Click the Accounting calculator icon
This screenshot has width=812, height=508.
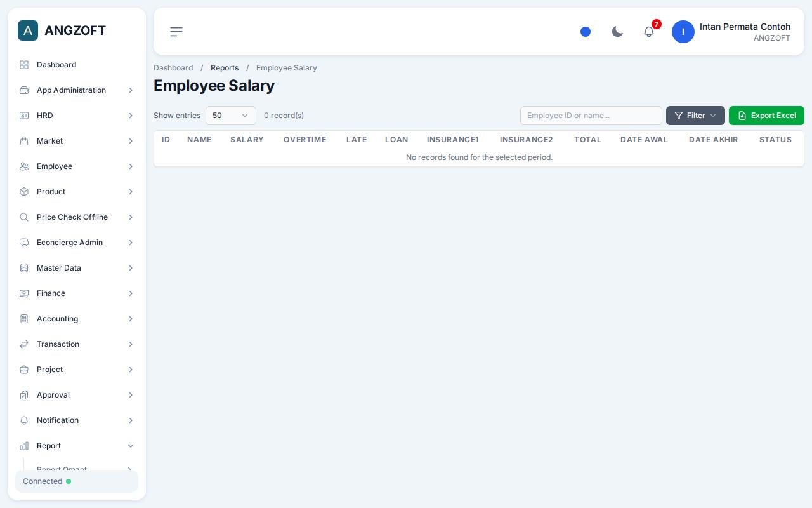pyautogui.click(x=24, y=319)
